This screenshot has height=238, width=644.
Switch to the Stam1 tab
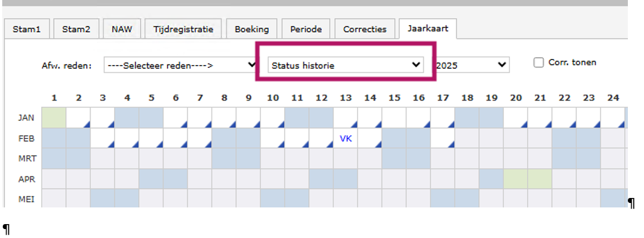tap(27, 29)
